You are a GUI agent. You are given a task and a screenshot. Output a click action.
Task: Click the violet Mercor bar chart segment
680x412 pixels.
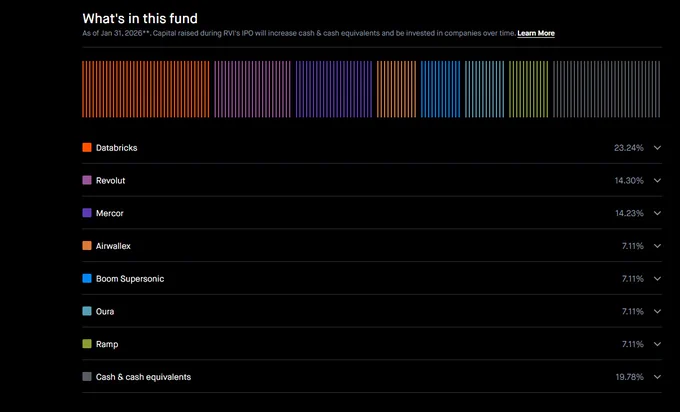334,89
